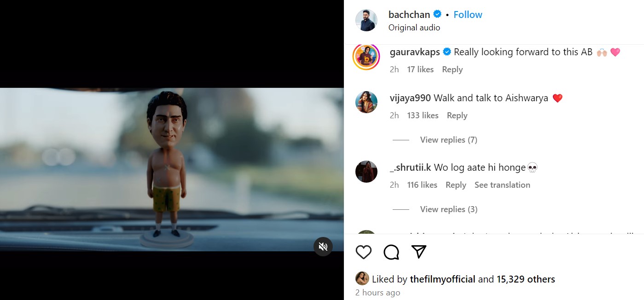Unmute the video sound
The width and height of the screenshot is (644, 300).
[323, 247]
